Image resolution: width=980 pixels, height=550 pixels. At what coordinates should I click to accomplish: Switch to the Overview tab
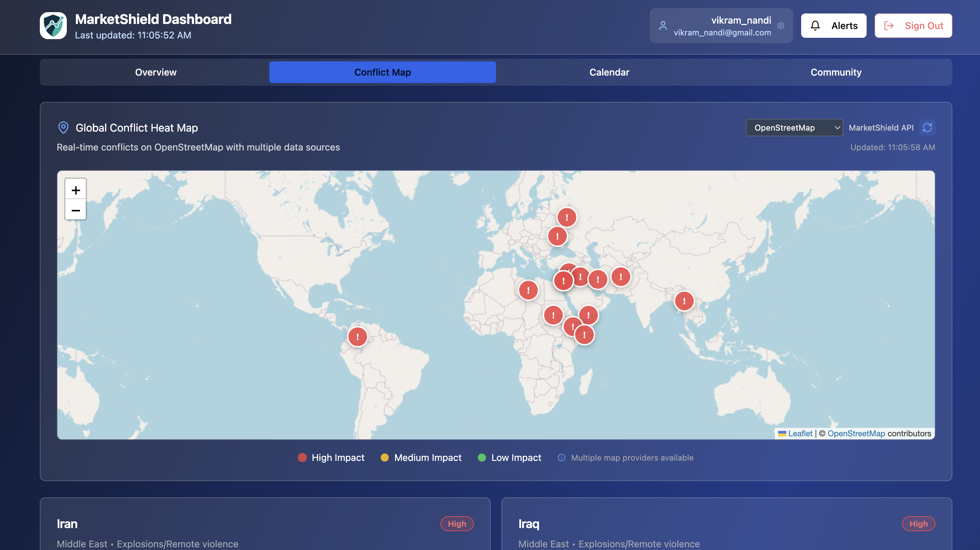(156, 72)
